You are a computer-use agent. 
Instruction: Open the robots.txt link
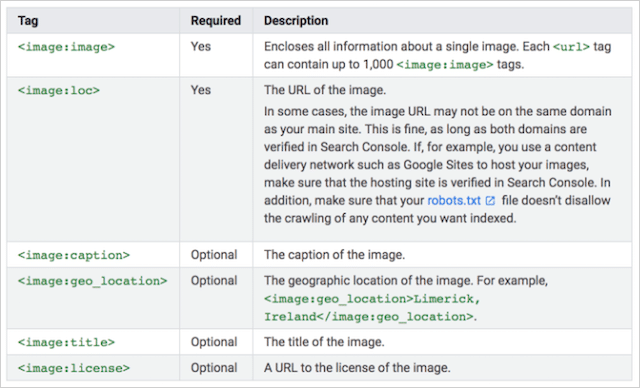(x=454, y=201)
